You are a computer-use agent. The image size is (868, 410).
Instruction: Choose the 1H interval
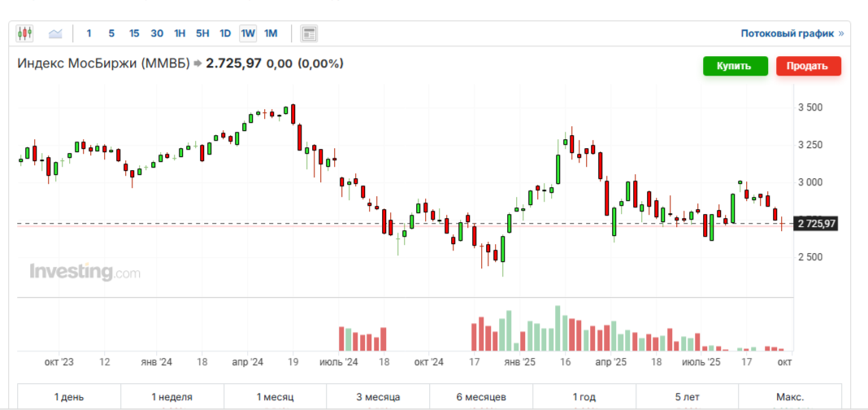click(180, 34)
